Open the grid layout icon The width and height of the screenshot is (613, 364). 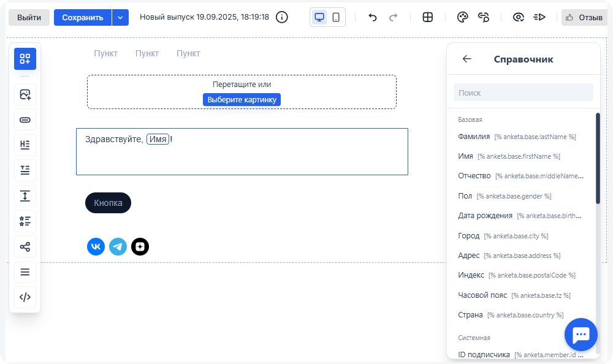(x=428, y=17)
